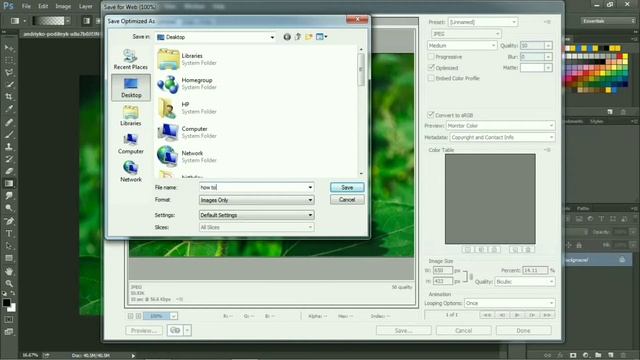640x360 pixels.
Task: Lock the Background layer icon
Action: click(x=622, y=260)
